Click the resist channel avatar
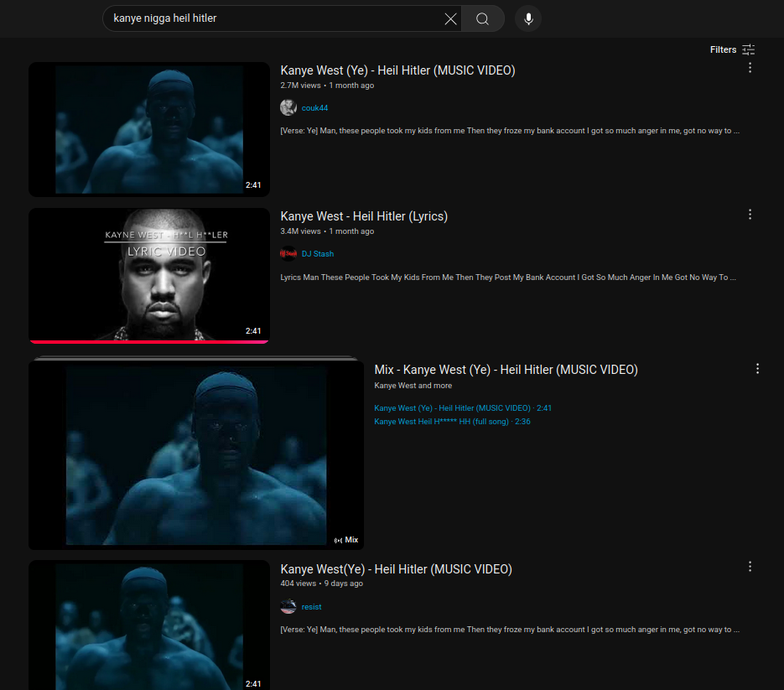The image size is (784, 690). coord(288,606)
